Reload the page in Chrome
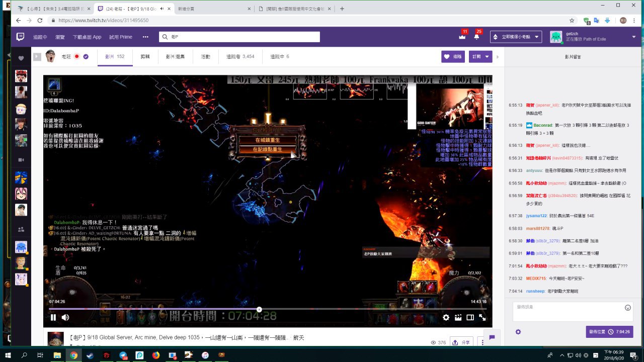644x362 pixels. [41, 21]
